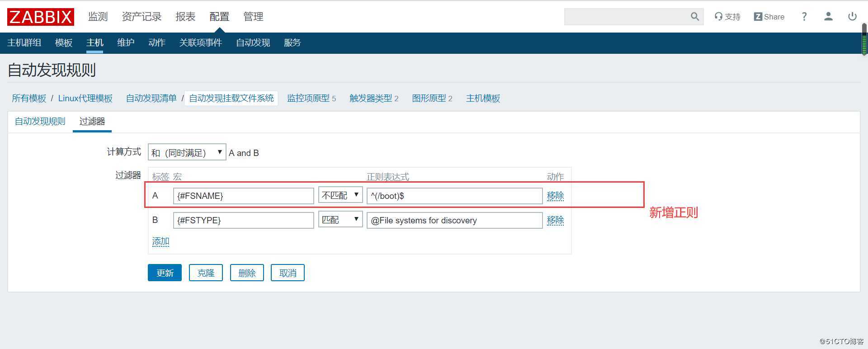Click the 更新 button

(165, 273)
